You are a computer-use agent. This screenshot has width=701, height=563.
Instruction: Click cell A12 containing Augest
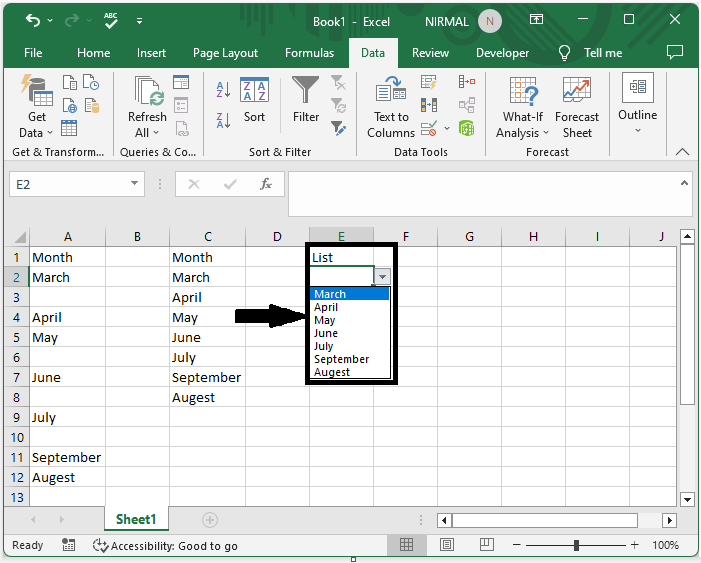(x=68, y=478)
